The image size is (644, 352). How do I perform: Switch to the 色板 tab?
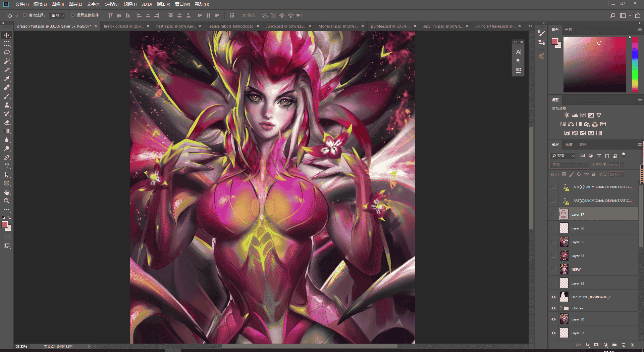(569, 30)
